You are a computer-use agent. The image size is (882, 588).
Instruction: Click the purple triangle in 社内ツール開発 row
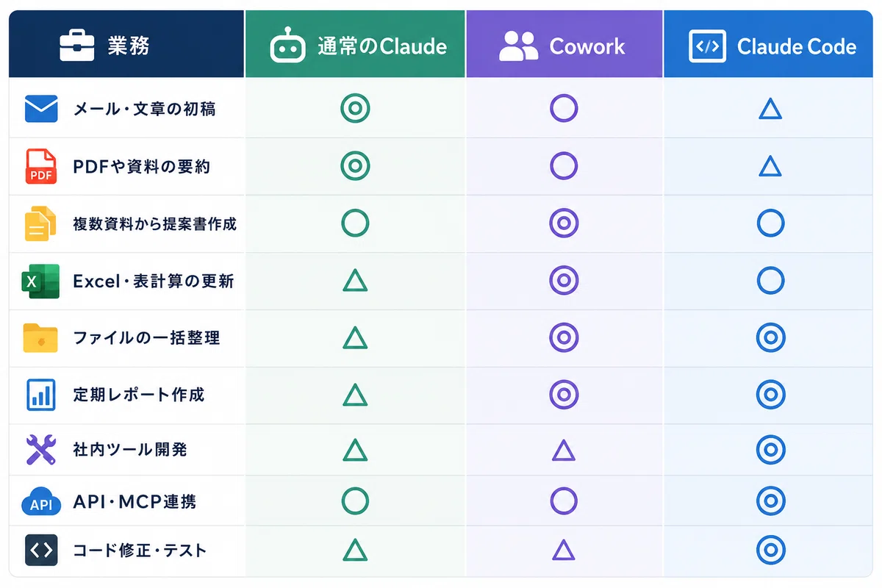tap(563, 450)
